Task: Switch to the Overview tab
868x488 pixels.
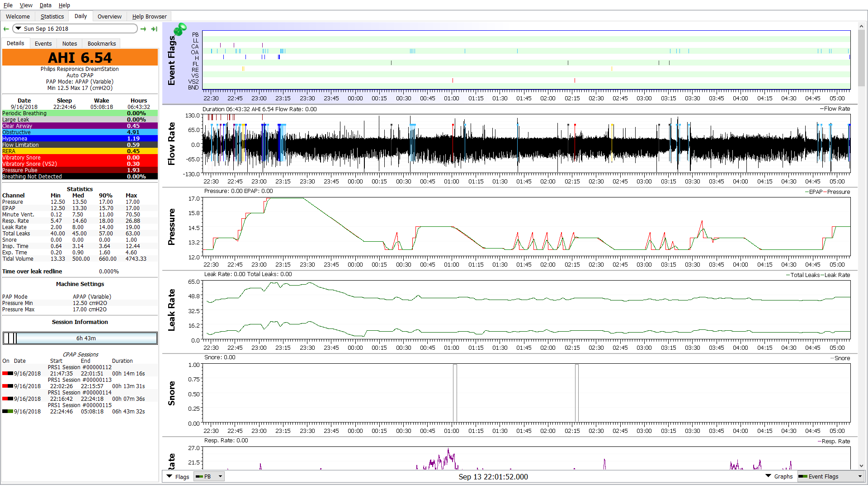Action: pos(109,16)
